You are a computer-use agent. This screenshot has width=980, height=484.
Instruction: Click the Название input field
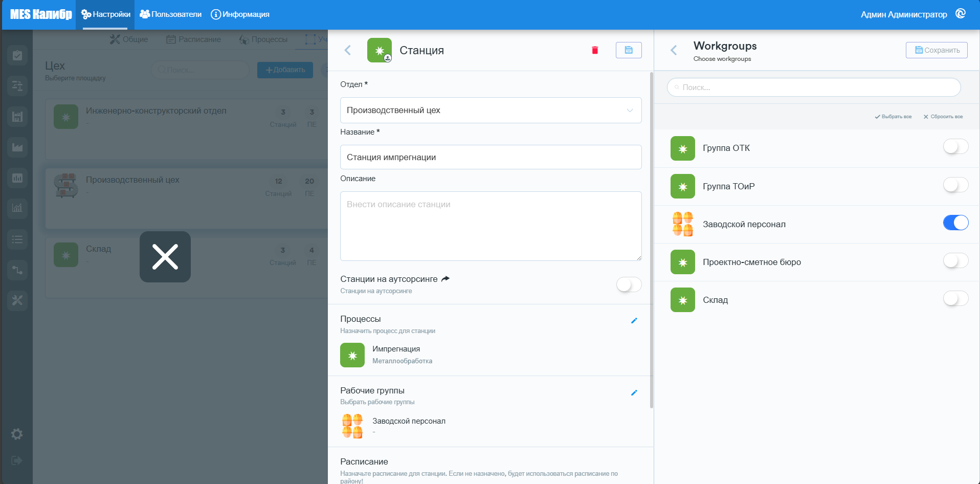pyautogui.click(x=491, y=157)
